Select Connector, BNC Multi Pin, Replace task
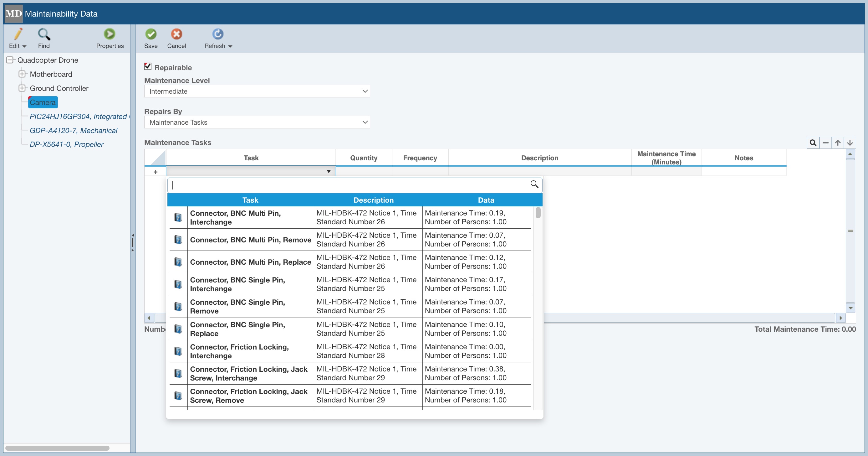This screenshot has width=868, height=456. 250,262
